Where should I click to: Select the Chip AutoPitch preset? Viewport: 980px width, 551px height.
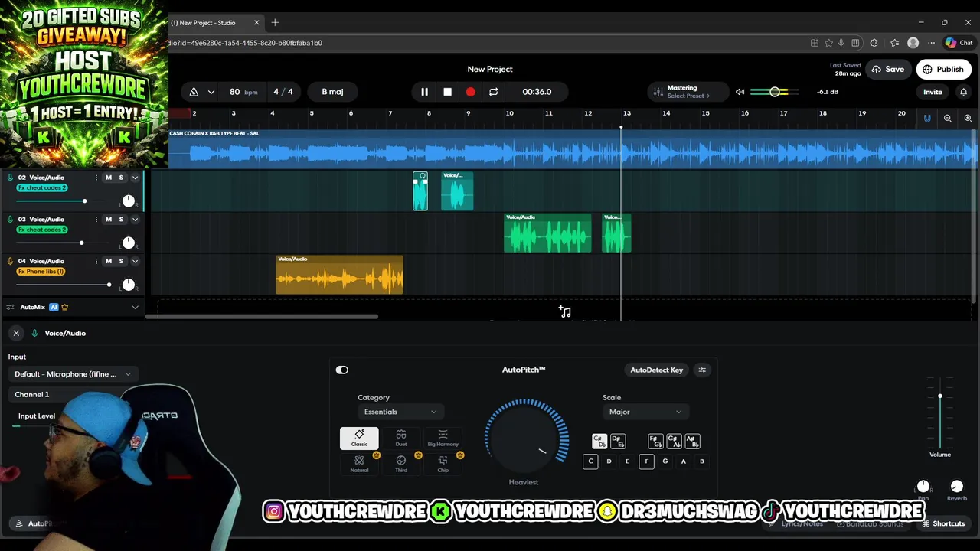click(443, 464)
